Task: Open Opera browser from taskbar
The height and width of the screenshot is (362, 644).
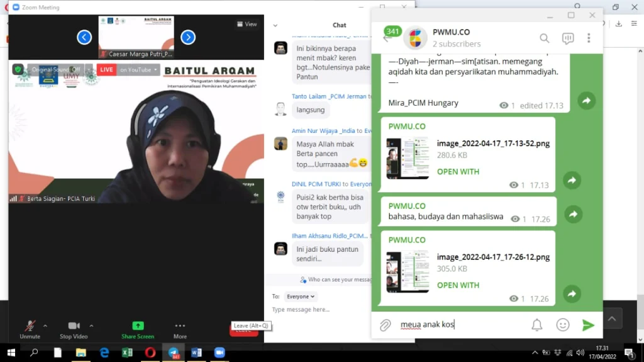Action: point(150,353)
